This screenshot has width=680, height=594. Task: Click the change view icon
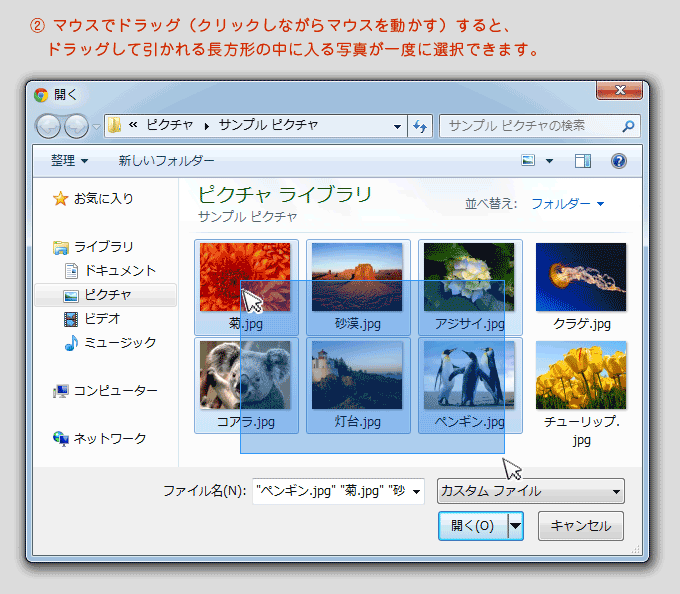528,160
